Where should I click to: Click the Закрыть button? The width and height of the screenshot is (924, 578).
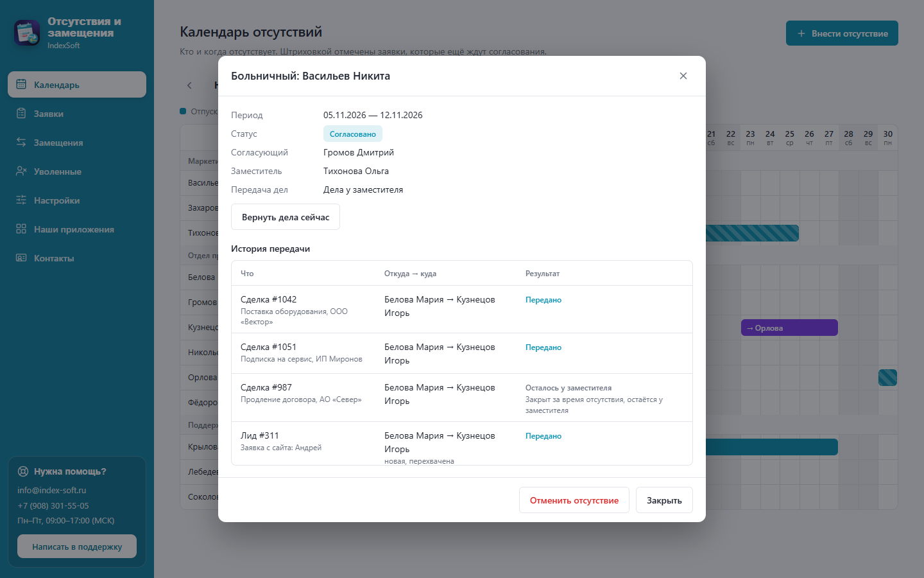click(664, 500)
